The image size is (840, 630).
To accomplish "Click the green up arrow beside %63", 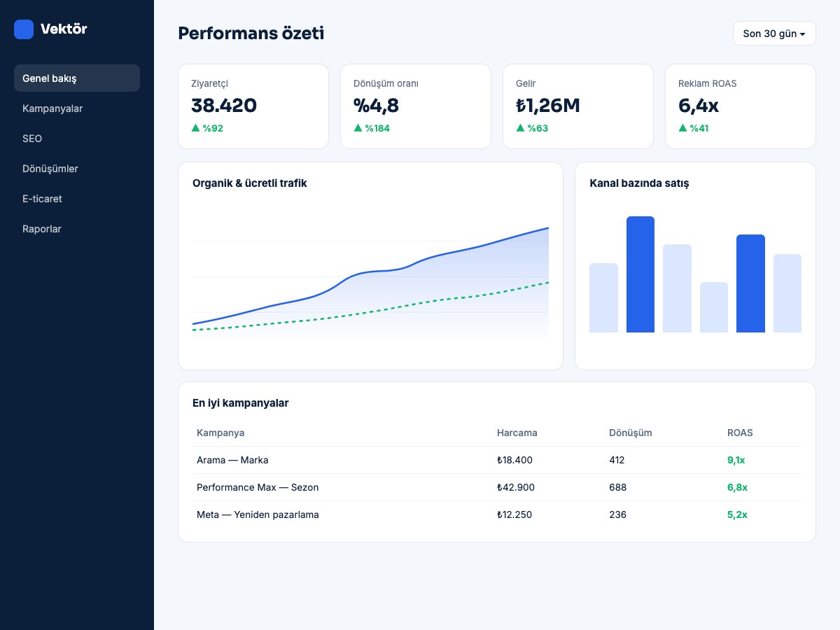I will [x=521, y=128].
